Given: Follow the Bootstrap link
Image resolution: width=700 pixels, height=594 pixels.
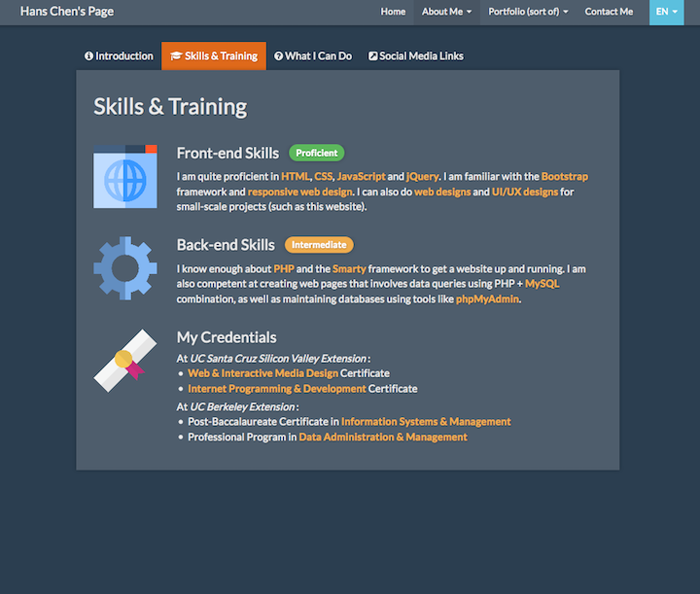Looking at the screenshot, I should coord(564,177).
